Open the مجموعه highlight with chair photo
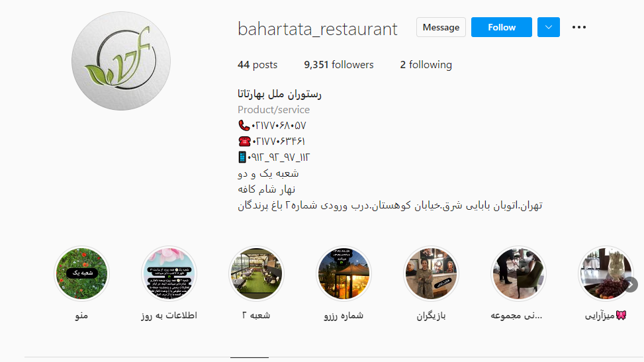644x362 pixels. (x=519, y=274)
